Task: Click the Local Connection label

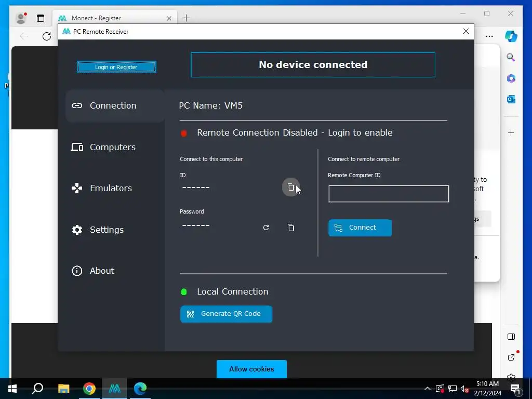Action: [233, 291]
